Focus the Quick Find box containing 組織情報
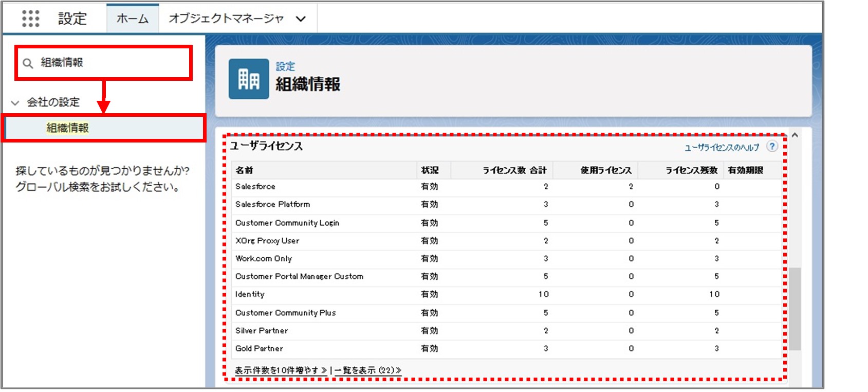This screenshot has height=392, width=868. click(x=104, y=63)
